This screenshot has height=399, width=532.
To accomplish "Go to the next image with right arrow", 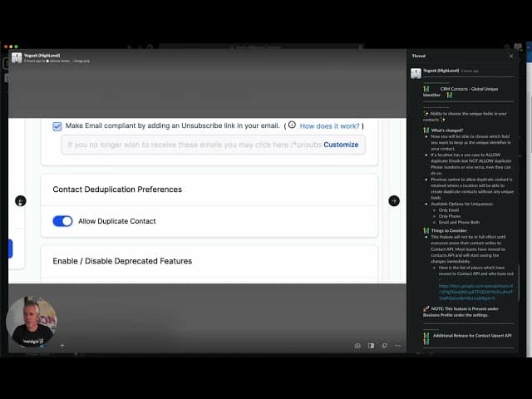I will pos(394,200).
